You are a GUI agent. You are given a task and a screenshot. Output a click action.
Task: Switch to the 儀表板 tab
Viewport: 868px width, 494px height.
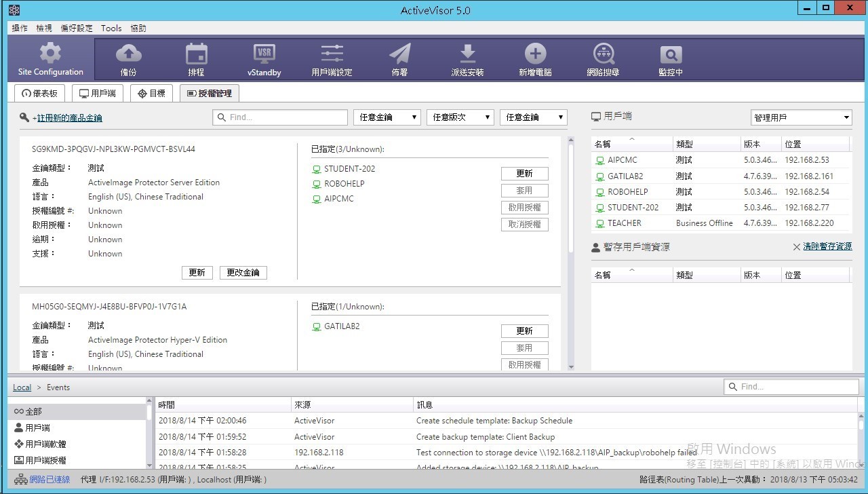click(39, 94)
